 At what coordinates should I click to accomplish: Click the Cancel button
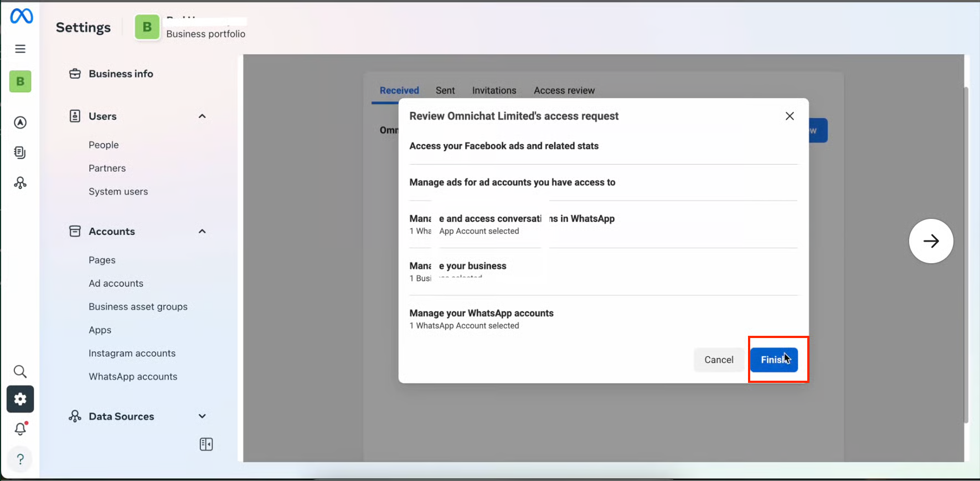[719, 360]
